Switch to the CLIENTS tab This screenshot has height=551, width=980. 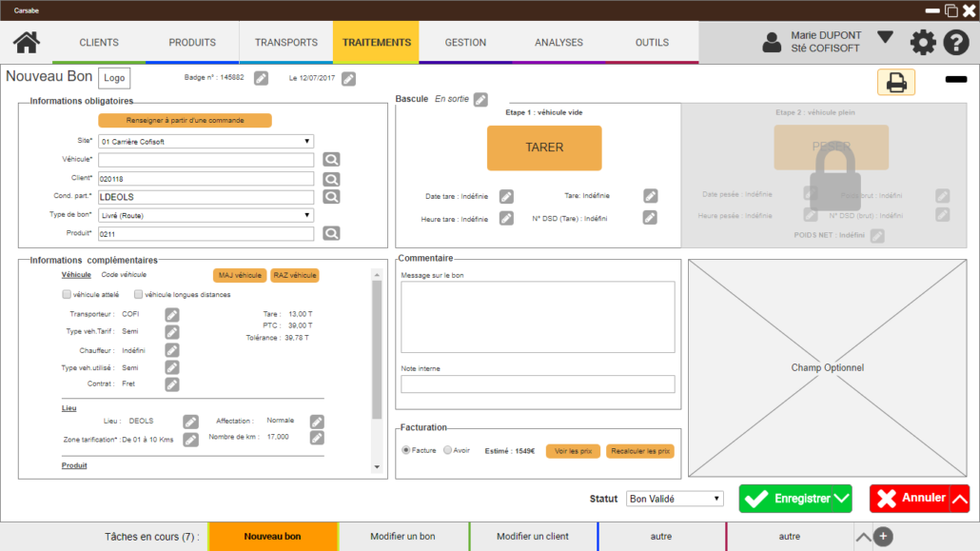pyautogui.click(x=99, y=43)
